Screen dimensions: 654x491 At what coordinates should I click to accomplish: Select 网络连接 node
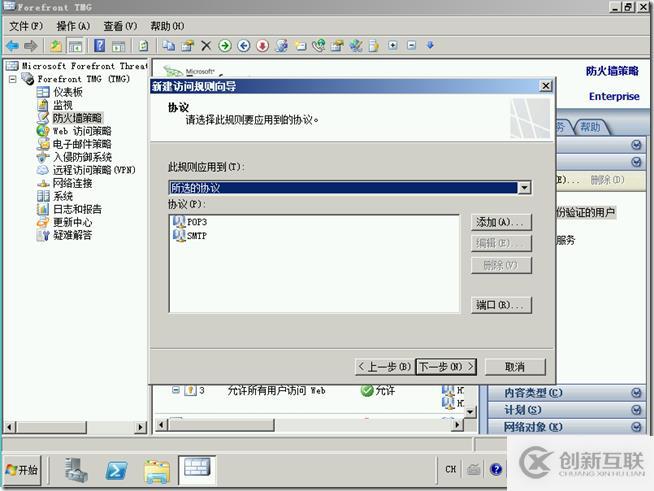coord(72,183)
